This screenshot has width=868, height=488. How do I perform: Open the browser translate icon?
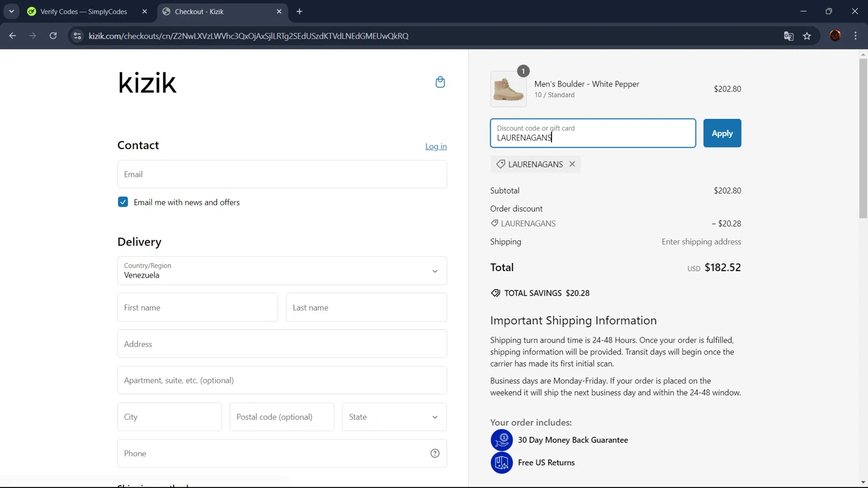click(x=788, y=36)
